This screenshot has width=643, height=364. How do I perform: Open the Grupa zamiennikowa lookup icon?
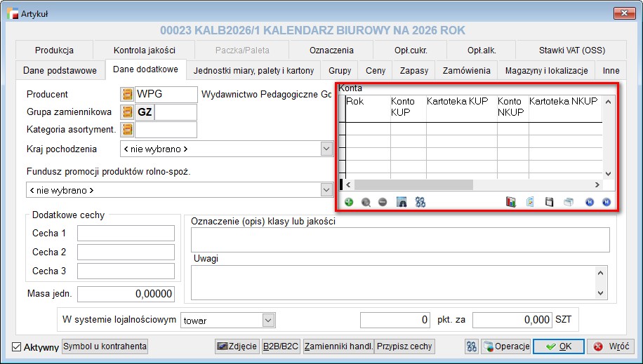[x=127, y=112]
